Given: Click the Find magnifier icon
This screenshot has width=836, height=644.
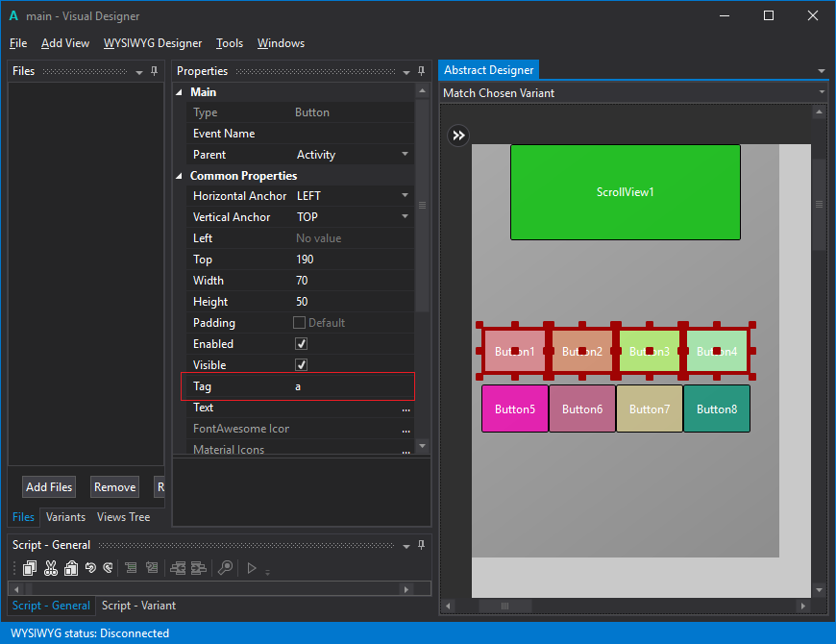Looking at the screenshot, I should pyautogui.click(x=226, y=568).
